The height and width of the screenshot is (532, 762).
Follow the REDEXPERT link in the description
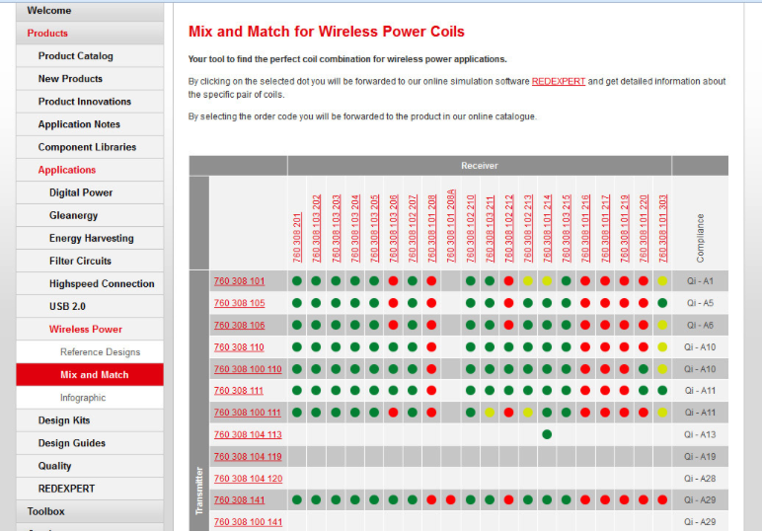pyautogui.click(x=558, y=81)
